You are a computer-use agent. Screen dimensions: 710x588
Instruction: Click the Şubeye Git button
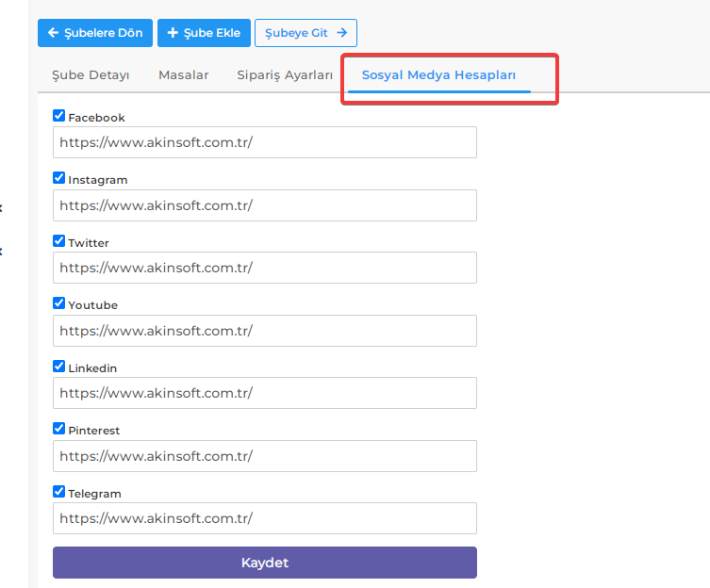pos(305,33)
